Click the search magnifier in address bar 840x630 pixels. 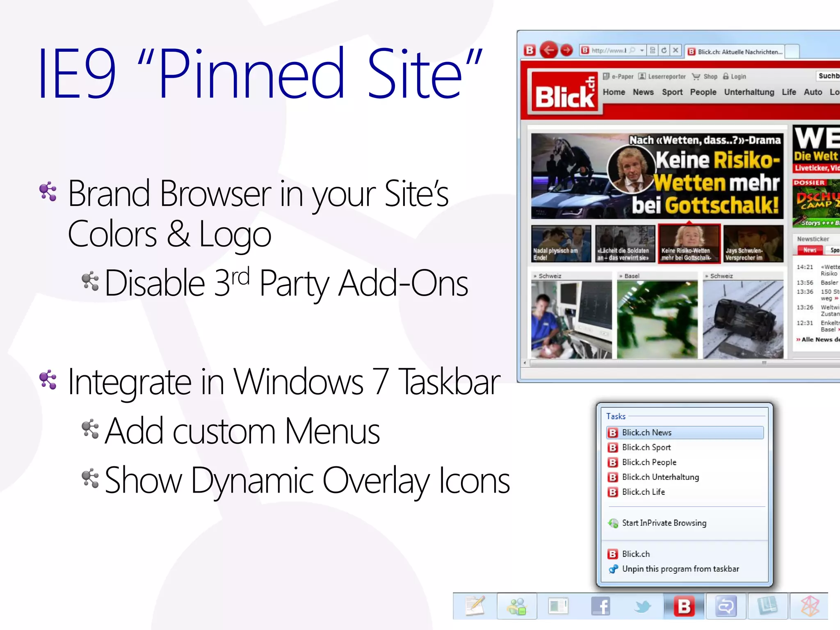point(632,50)
